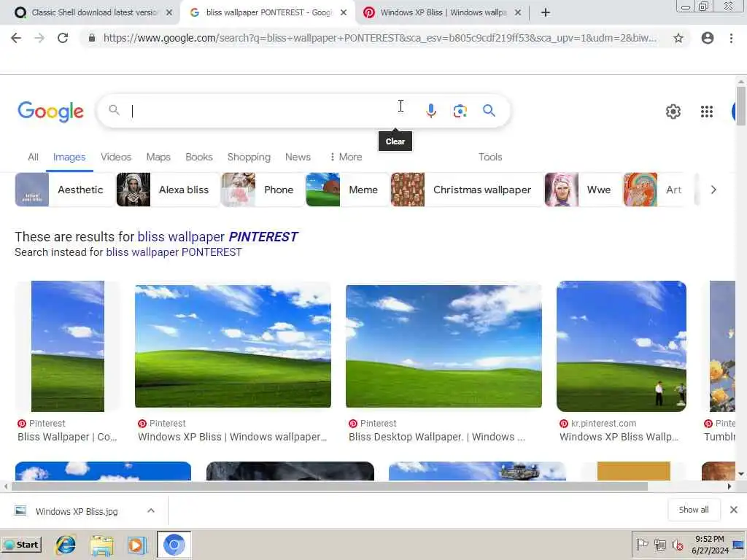Click the Show desktop tray button
Image resolution: width=747 pixels, height=560 pixels.
tap(738, 545)
